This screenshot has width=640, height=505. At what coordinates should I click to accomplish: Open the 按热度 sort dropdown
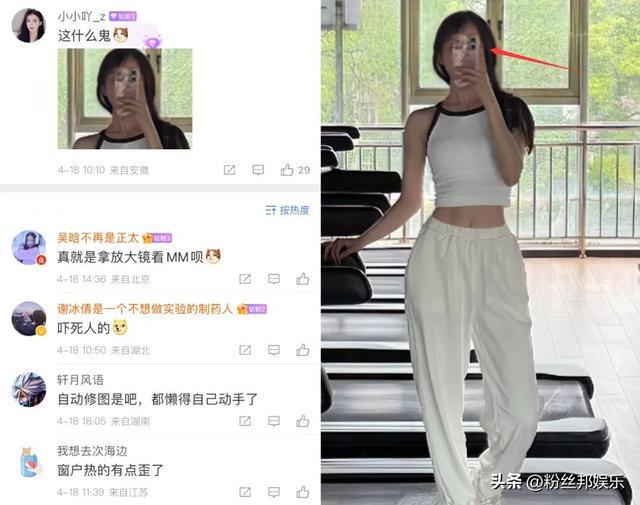(x=287, y=210)
